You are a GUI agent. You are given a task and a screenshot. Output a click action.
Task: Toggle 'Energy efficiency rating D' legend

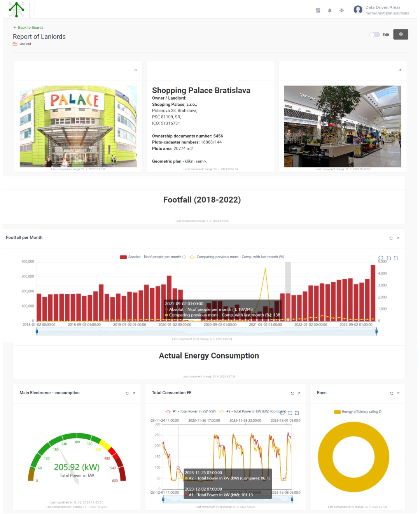(358, 412)
